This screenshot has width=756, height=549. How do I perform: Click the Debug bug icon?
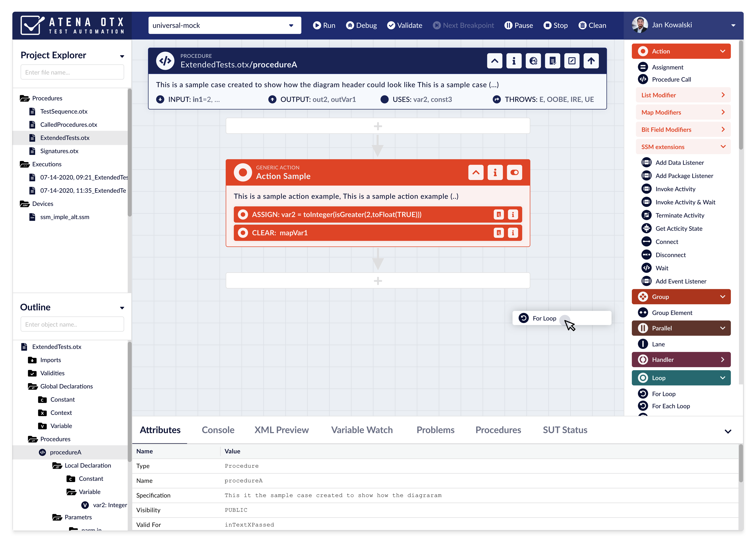coord(350,25)
